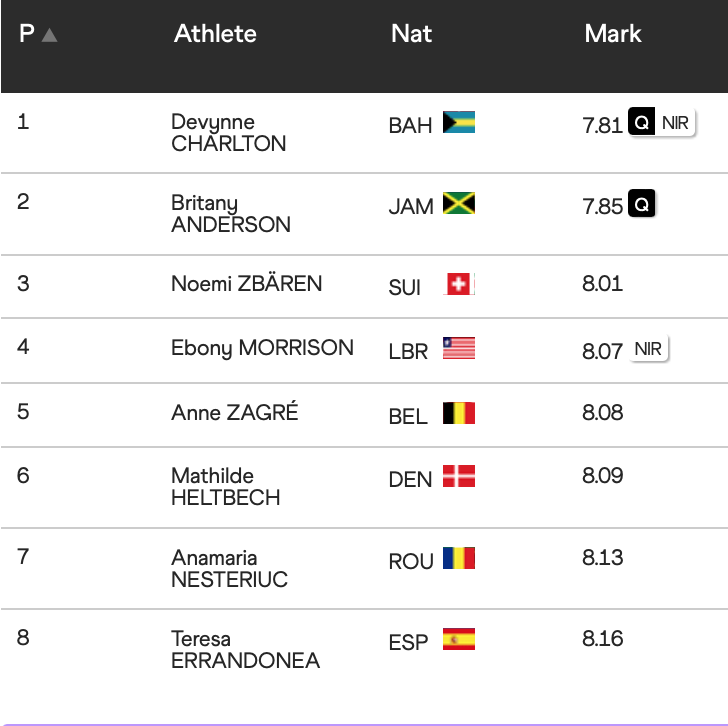Click the Mark column header
The height and width of the screenshot is (726, 728).
(x=613, y=34)
